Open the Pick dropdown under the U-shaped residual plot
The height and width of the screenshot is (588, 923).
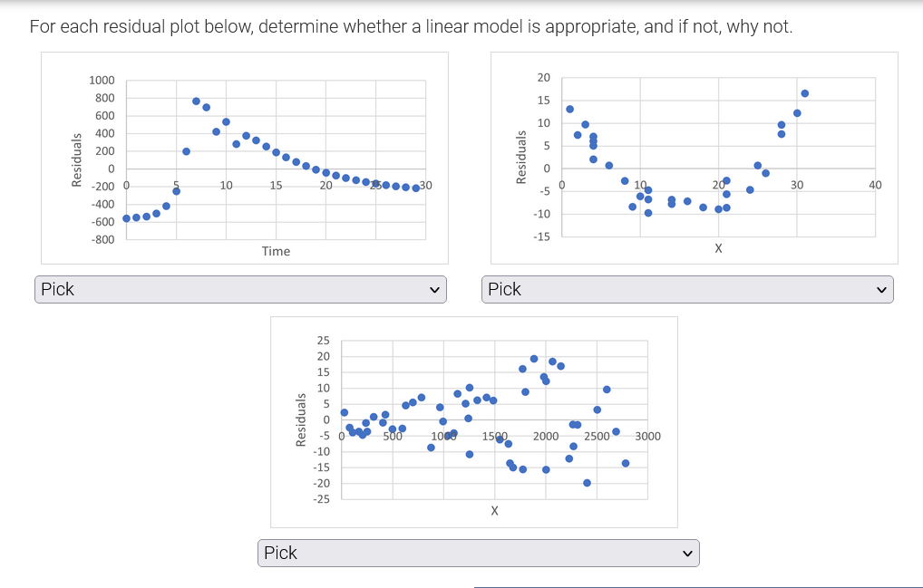click(x=686, y=289)
